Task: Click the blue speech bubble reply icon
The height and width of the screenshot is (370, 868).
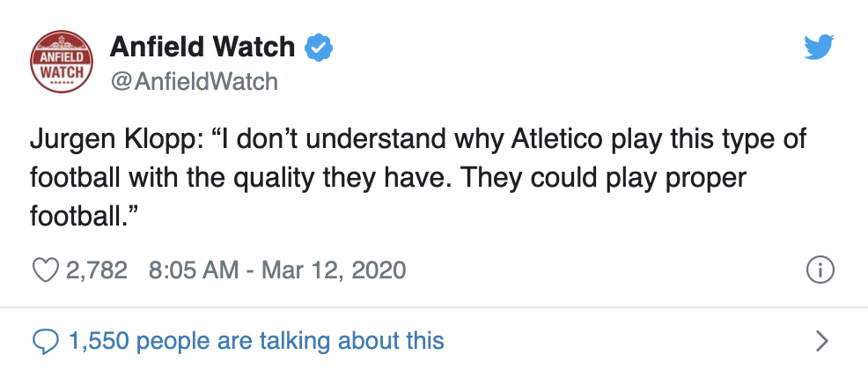Action: tap(45, 340)
